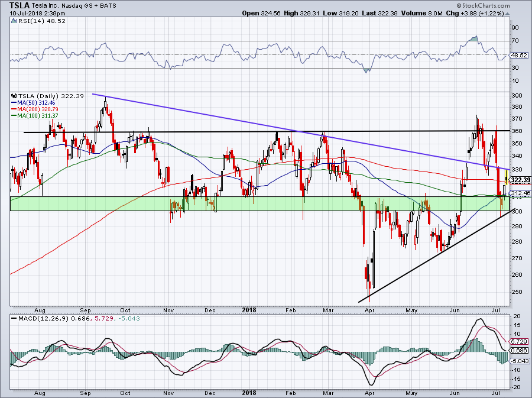
Task: Click the Chg +3.88 (+1.22%) value
Action: pos(475,13)
